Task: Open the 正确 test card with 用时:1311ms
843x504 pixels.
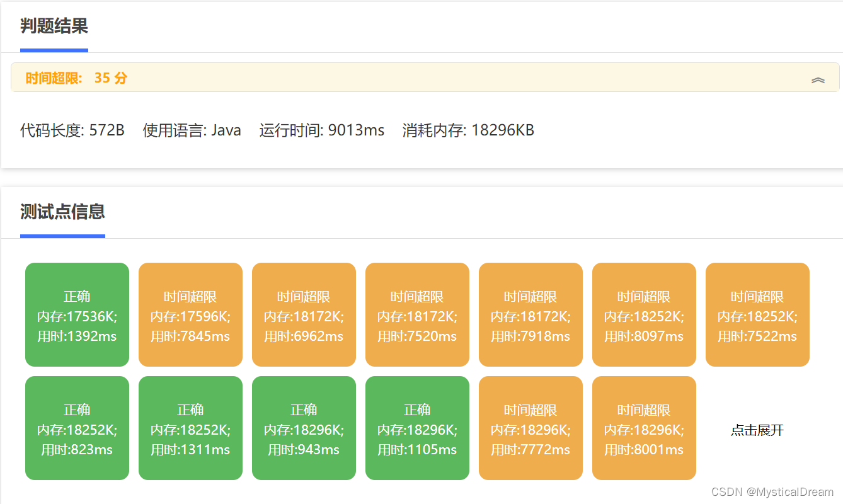Action: point(190,428)
